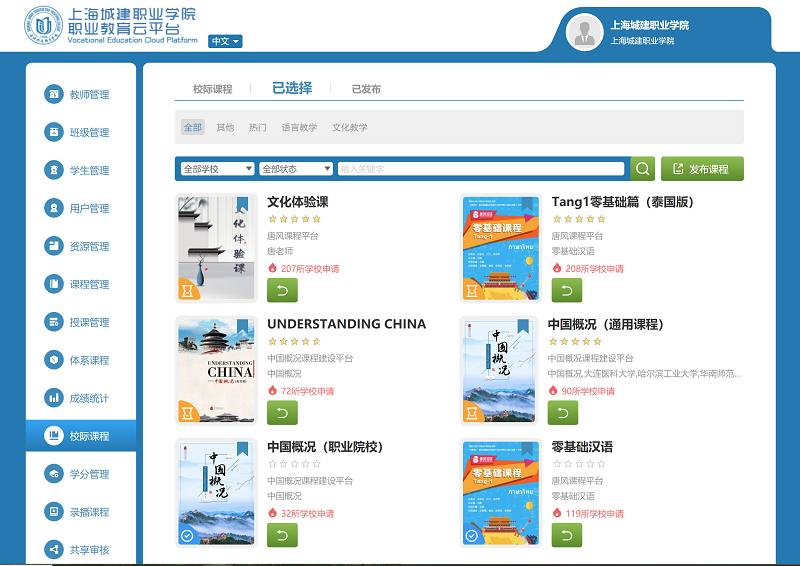Click undo arrow for 中国概况（通用课程）
This screenshot has width=800, height=566.
563,413
